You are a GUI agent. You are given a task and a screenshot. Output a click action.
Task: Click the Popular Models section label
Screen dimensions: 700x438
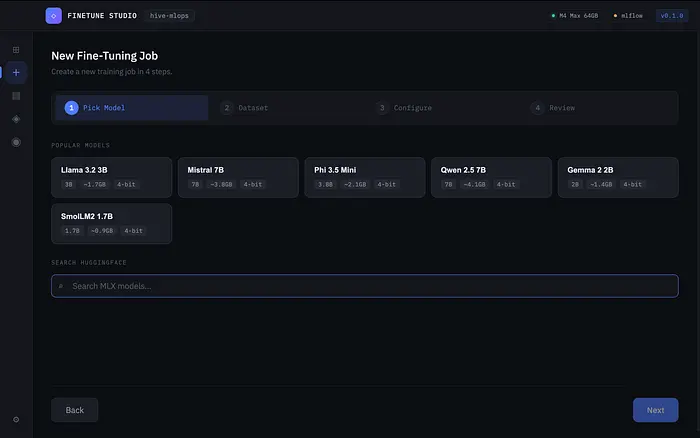(80, 145)
